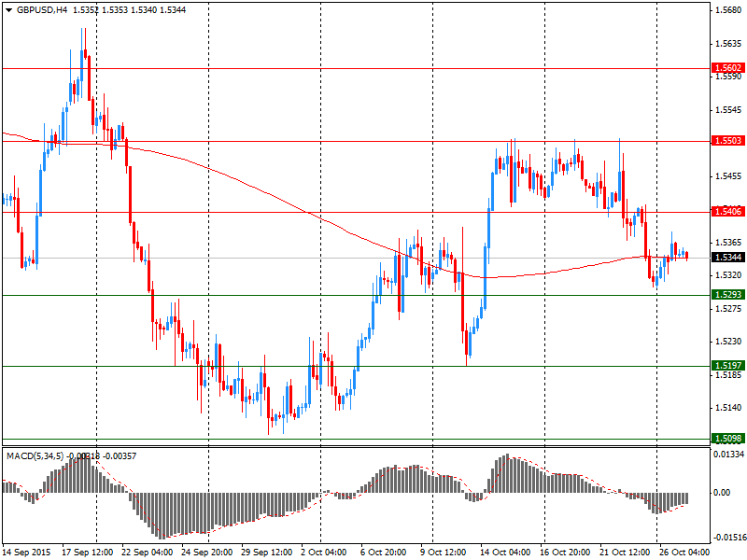747x560 pixels.
Task: Select the 1.5197 green support level label
Action: coord(728,365)
